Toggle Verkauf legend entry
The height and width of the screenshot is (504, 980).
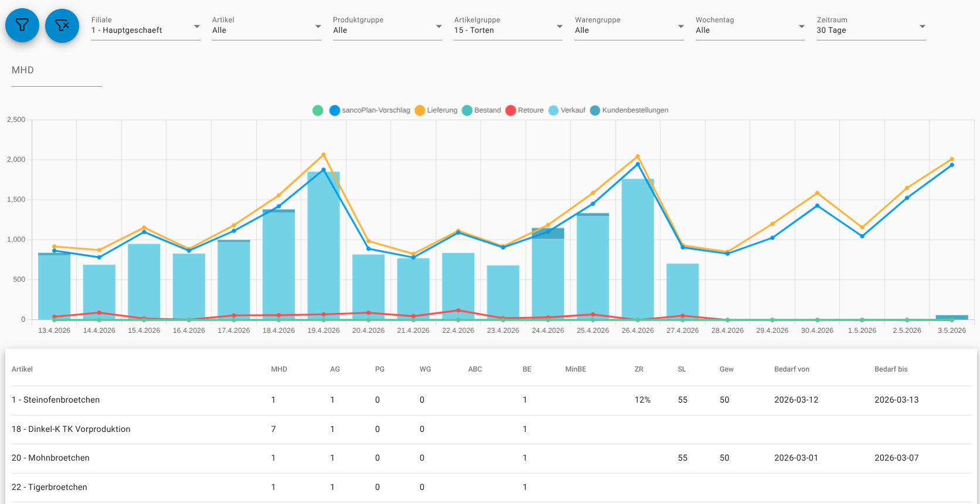[x=567, y=110]
